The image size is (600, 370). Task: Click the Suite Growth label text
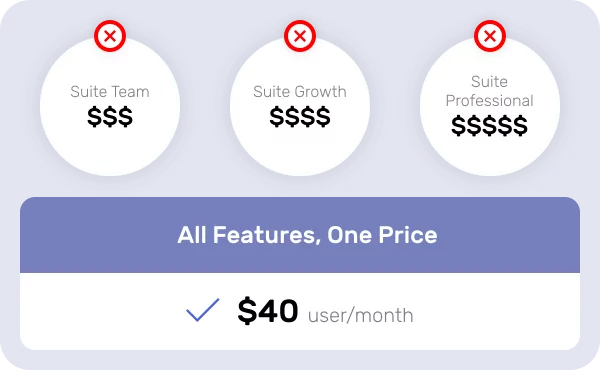point(300,92)
